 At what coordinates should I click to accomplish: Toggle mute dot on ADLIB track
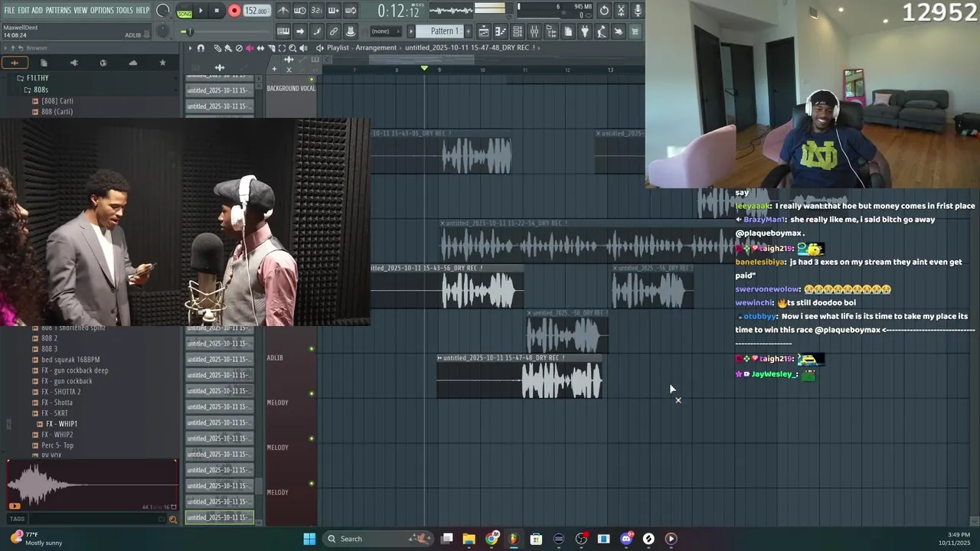click(x=311, y=349)
